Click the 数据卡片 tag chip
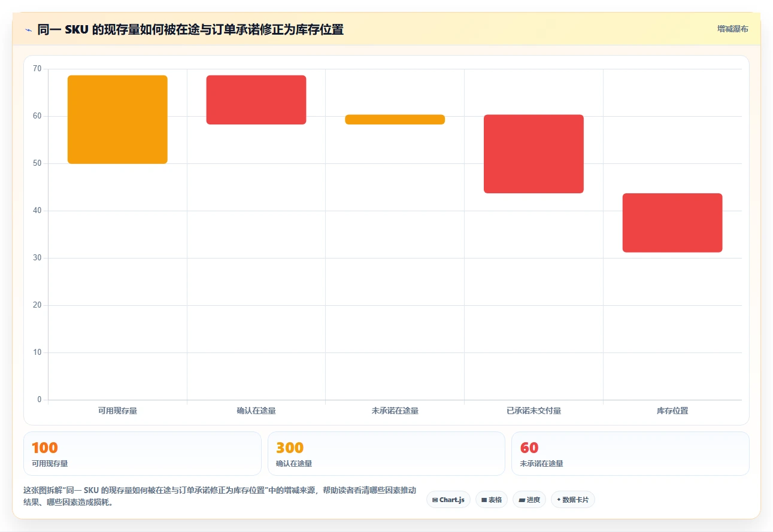This screenshot has height=532, width=773. tap(573, 500)
